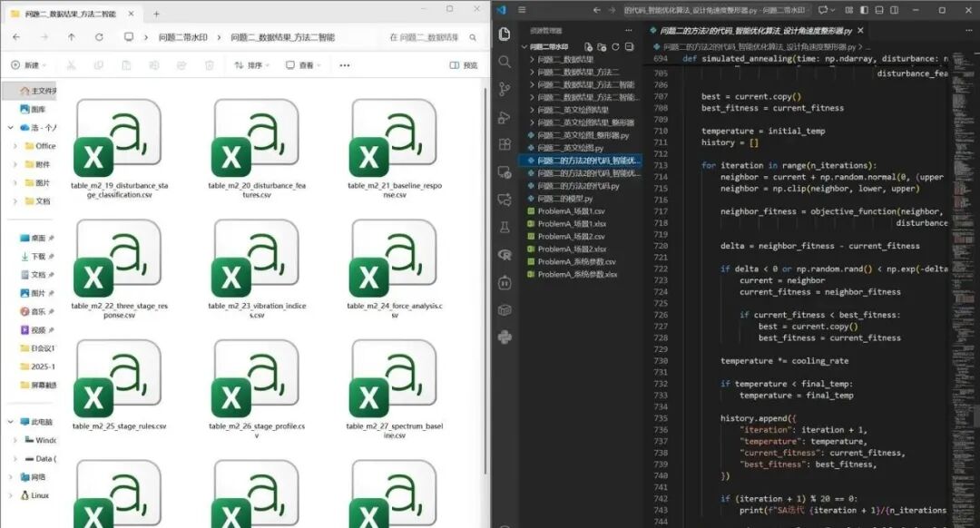The height and width of the screenshot is (528, 980).
Task: Expand Office folder in File Explorer sidebar
Action: point(15,146)
